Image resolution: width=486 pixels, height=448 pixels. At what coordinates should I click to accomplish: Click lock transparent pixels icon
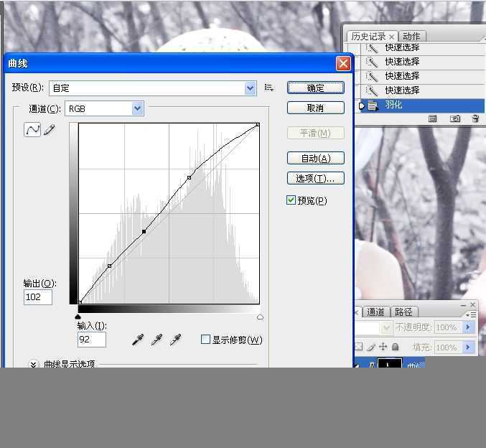pyautogui.click(x=359, y=347)
